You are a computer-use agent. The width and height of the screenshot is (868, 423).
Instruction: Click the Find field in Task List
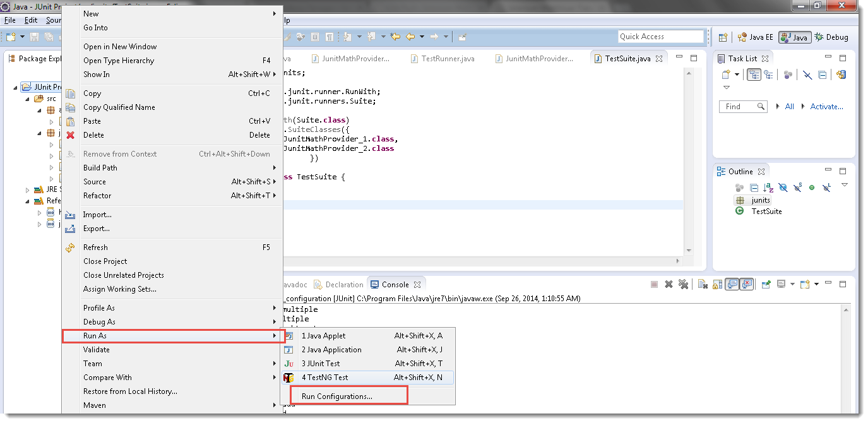pyautogui.click(x=742, y=107)
